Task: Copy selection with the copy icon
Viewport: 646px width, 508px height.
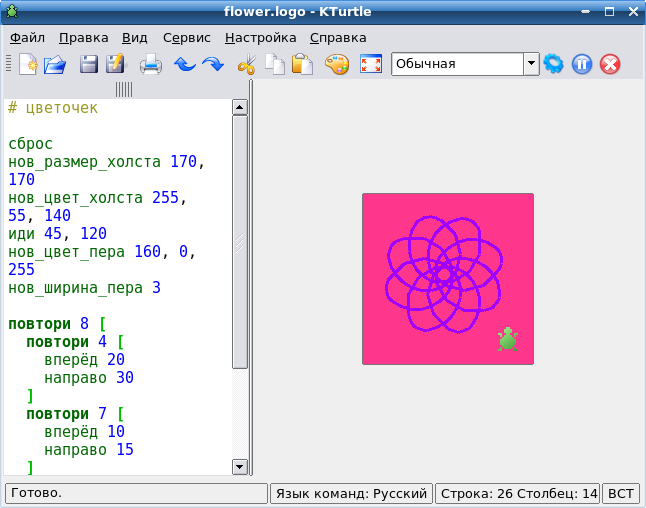Action: pos(274,64)
